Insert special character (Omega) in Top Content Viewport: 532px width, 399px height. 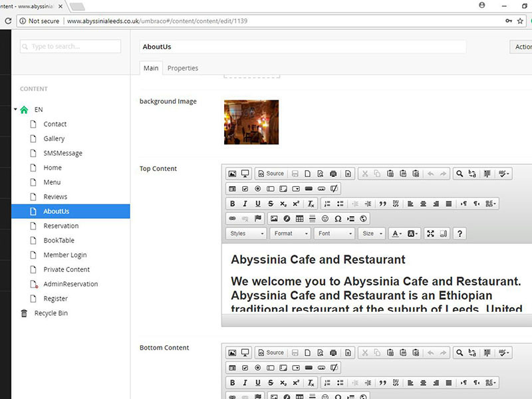tap(338, 218)
